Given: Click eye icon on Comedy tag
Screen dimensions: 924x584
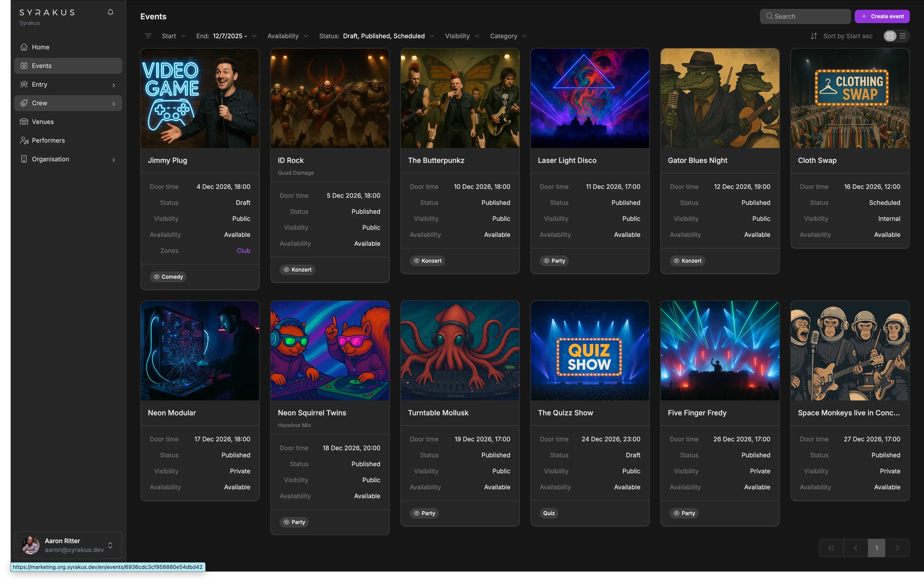Looking at the screenshot, I should coord(157,277).
